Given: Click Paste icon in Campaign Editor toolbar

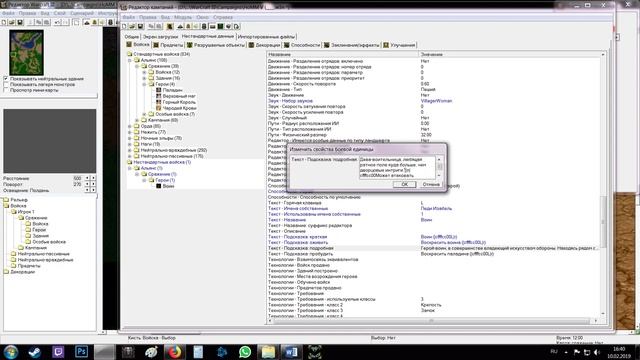Looking at the screenshot, I should click(x=159, y=27).
